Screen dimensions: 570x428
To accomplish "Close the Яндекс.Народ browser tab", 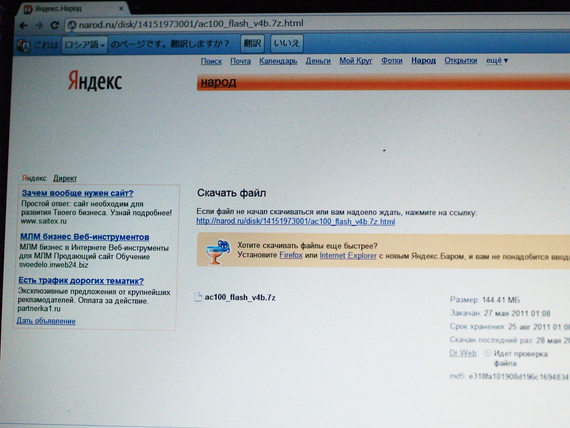I will 122,8.
